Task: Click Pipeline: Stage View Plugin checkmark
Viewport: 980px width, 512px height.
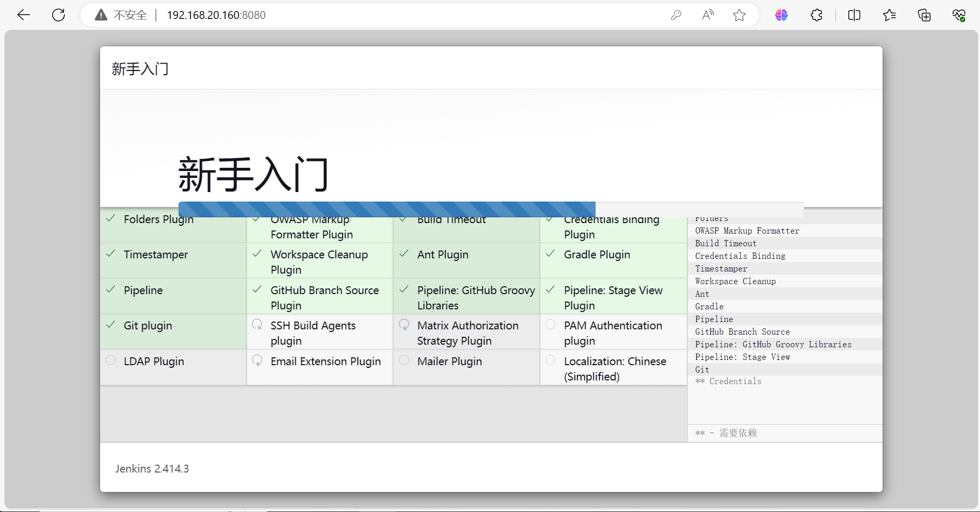Action: click(550, 289)
